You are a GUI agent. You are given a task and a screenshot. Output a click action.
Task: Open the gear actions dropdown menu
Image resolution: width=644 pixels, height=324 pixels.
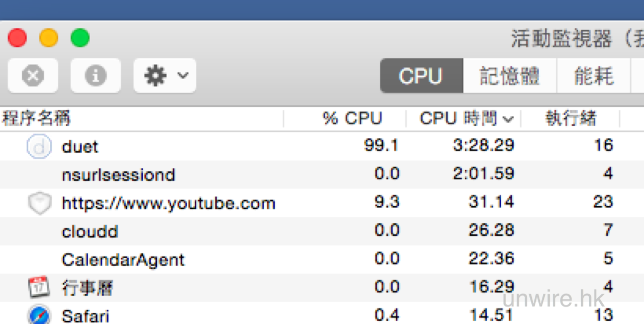[x=165, y=76]
